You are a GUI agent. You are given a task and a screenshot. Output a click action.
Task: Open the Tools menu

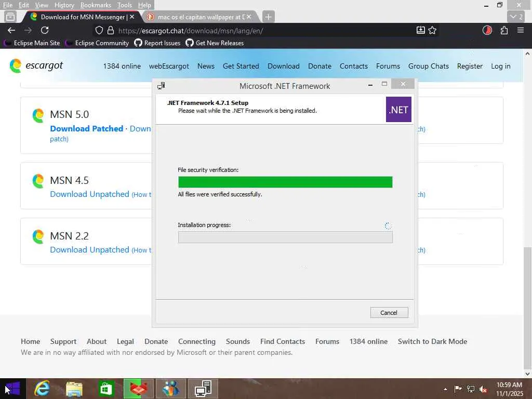[125, 5]
